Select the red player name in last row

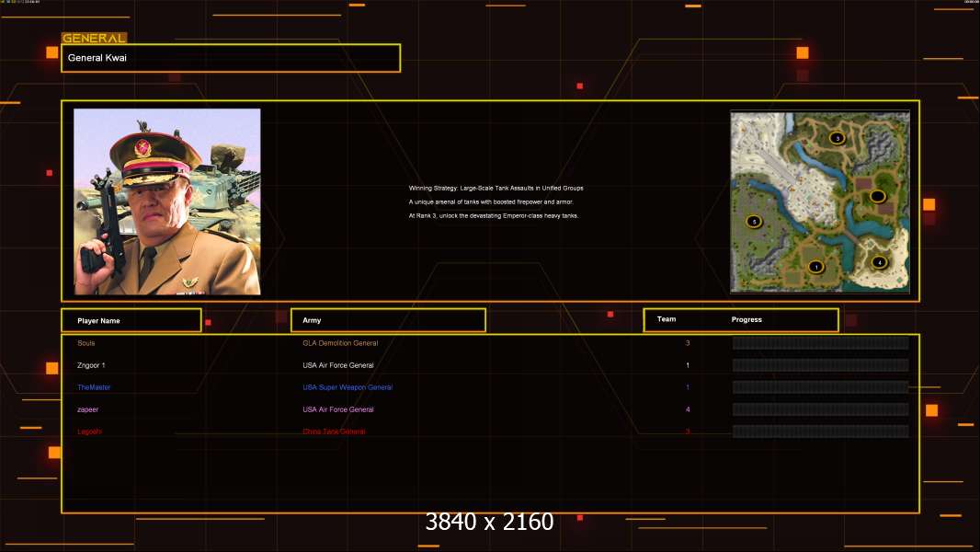[x=89, y=431]
